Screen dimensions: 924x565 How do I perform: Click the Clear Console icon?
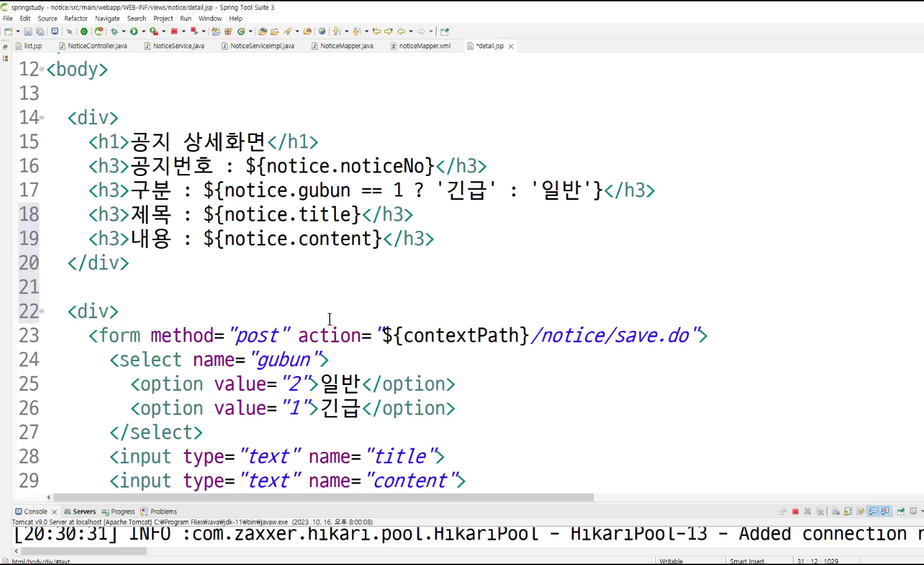tap(836, 511)
